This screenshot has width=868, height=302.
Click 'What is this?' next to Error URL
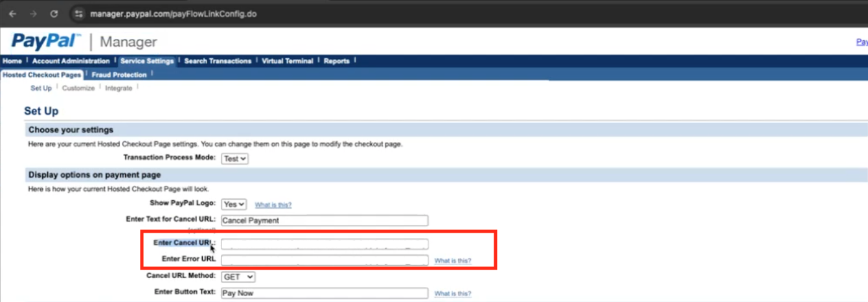pyautogui.click(x=453, y=261)
